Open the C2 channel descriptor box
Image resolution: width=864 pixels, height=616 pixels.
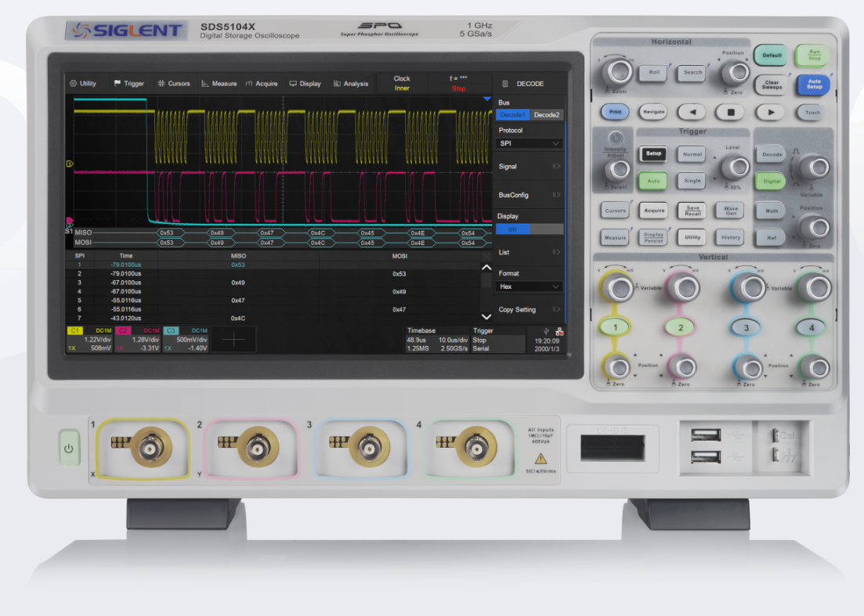(137, 339)
